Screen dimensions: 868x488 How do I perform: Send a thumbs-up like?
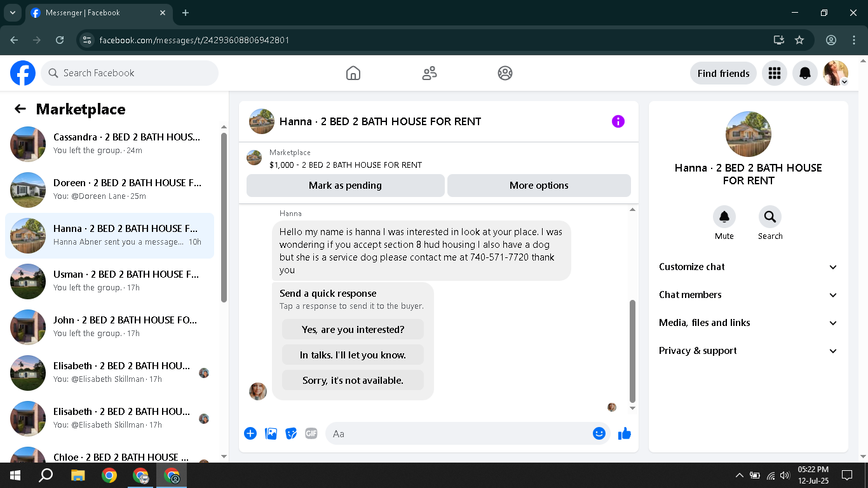[625, 433]
